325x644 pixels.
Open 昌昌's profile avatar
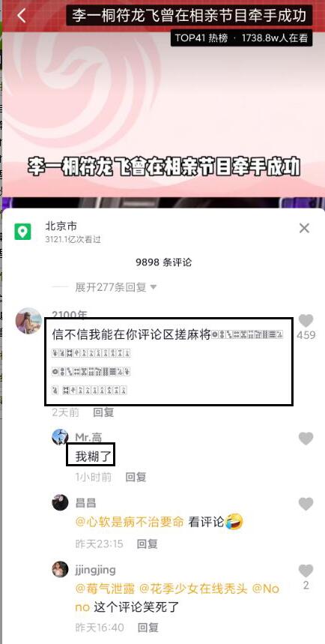(x=60, y=502)
